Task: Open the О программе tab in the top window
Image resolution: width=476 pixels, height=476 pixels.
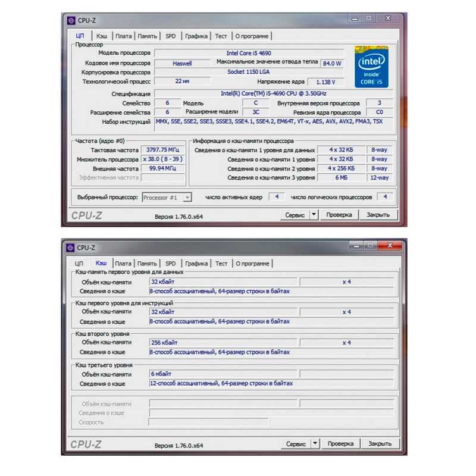Action: tap(252, 36)
